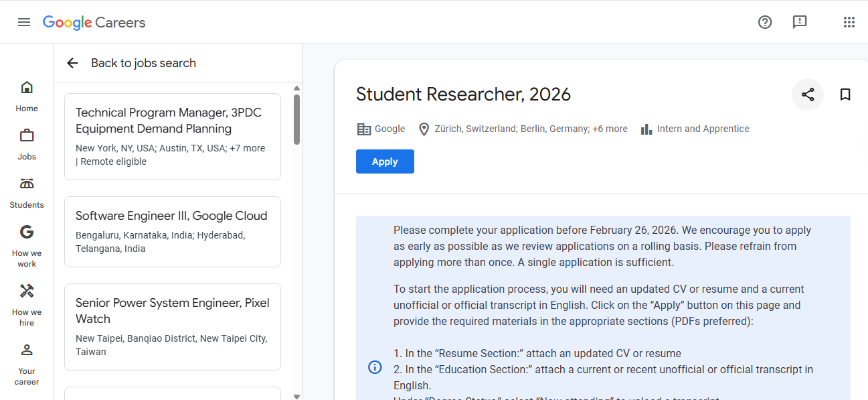Select the Jobs icon in the sidebar
The height and width of the screenshot is (400, 868).
(x=27, y=136)
